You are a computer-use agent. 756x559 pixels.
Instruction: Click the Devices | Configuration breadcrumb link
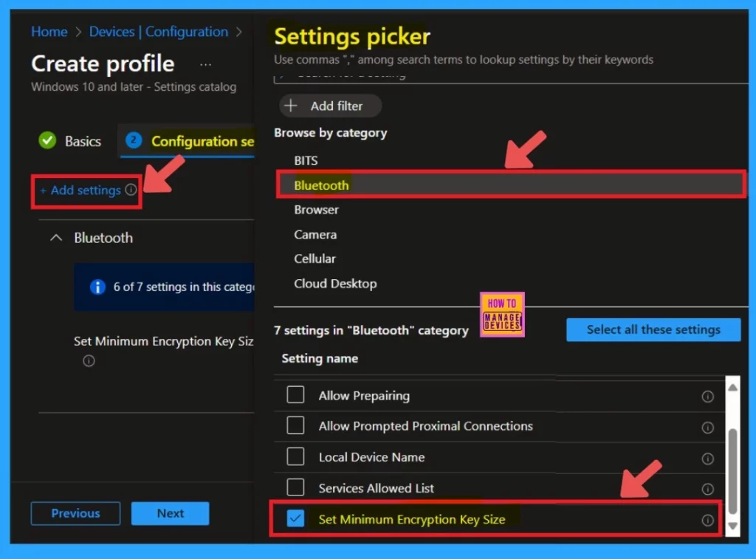pyautogui.click(x=159, y=32)
